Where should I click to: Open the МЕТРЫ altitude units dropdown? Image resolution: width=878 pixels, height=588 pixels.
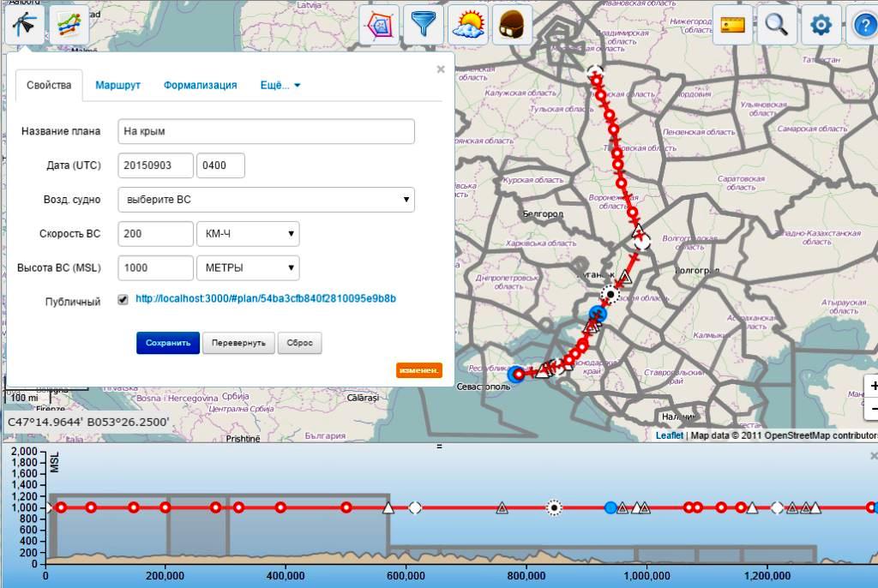pyautogui.click(x=248, y=267)
